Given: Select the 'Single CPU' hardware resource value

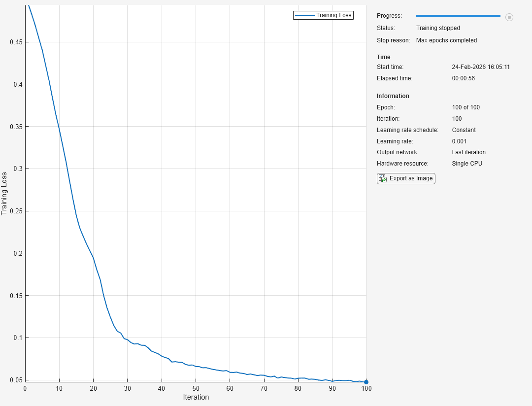Looking at the screenshot, I should (x=467, y=163).
